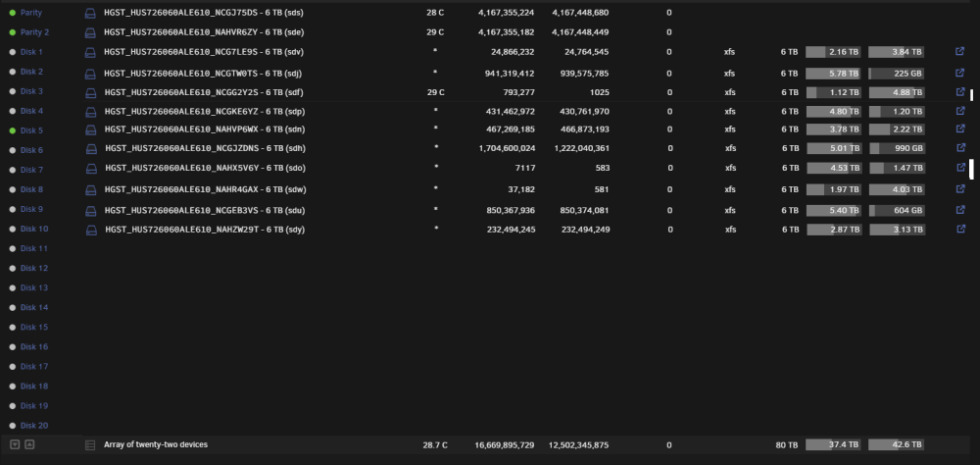The image size is (980, 465).
Task: Click the spin up arrow in the array footer
Action: [29, 444]
